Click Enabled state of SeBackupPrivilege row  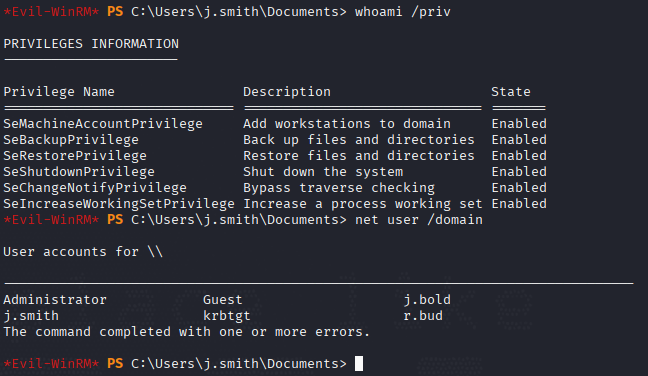click(x=519, y=140)
